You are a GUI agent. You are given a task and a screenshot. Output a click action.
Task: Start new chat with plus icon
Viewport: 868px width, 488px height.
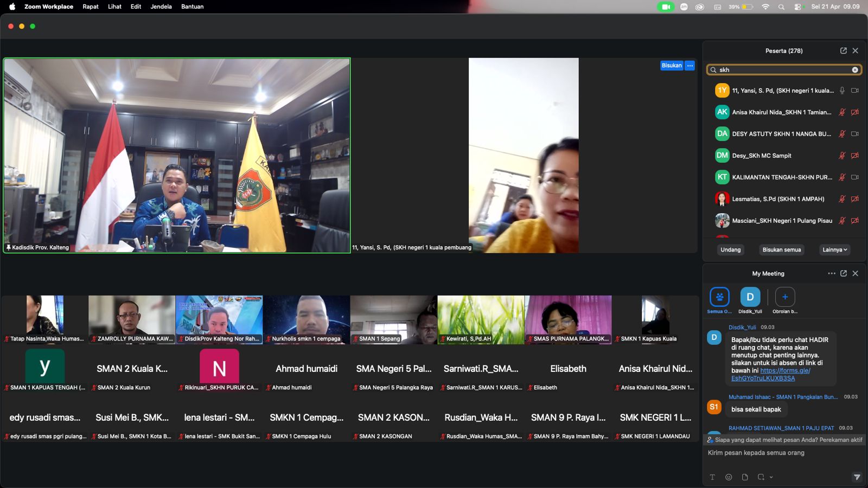[x=784, y=297]
